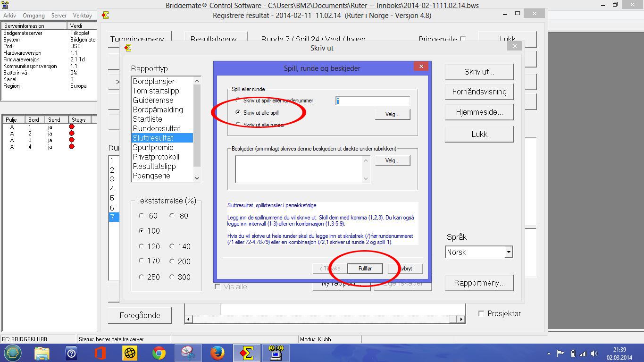Click Velg next to spill number field

393,114
